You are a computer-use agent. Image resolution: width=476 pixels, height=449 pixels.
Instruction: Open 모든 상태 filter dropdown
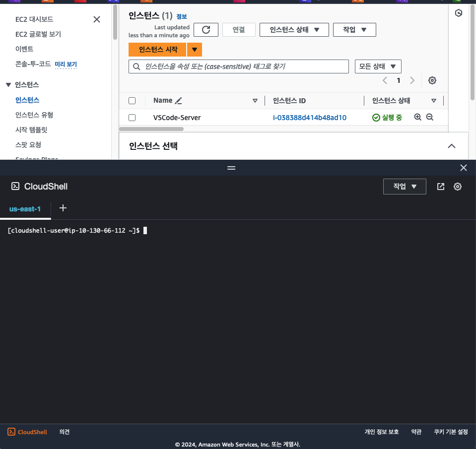click(x=378, y=66)
